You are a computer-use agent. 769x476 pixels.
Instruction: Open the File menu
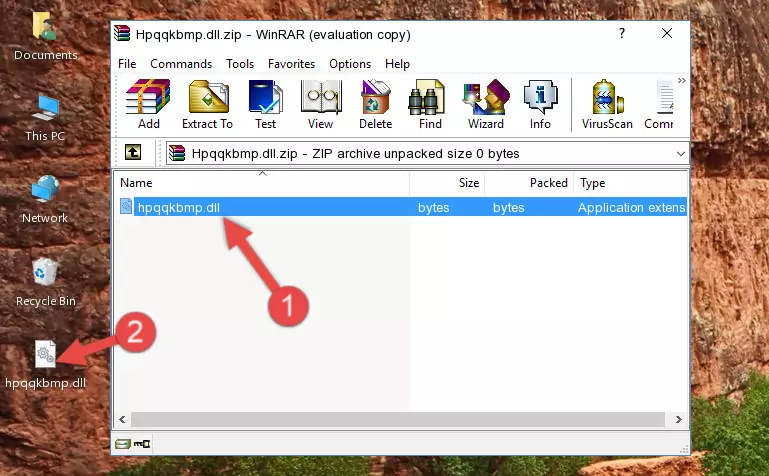point(127,64)
